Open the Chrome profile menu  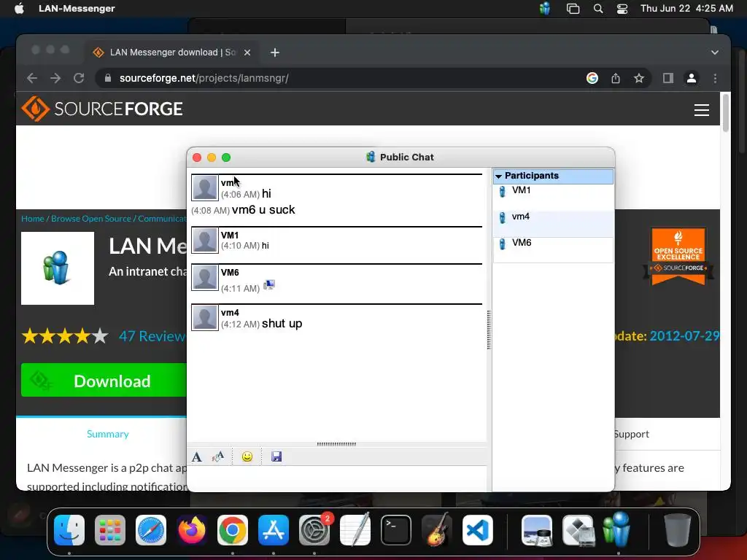[692, 78]
